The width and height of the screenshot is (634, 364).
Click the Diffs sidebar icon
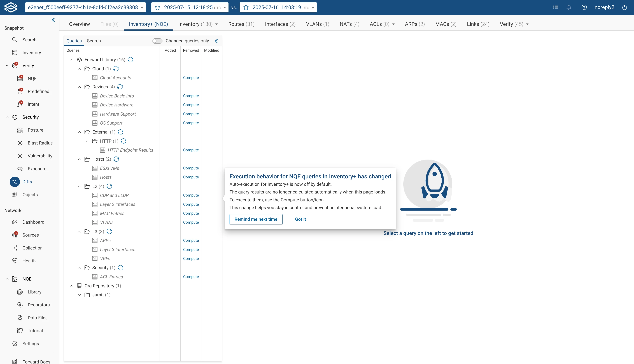coord(15,182)
